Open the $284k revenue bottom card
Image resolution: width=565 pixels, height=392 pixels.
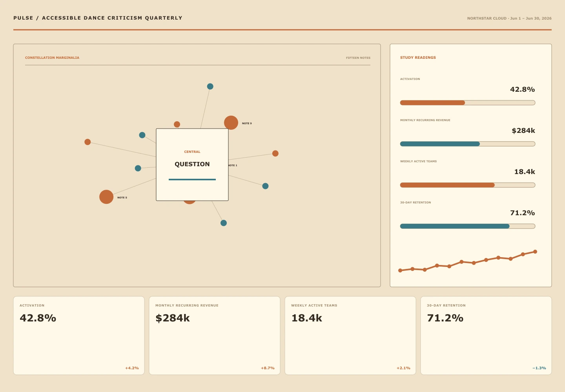pyautogui.click(x=215, y=336)
